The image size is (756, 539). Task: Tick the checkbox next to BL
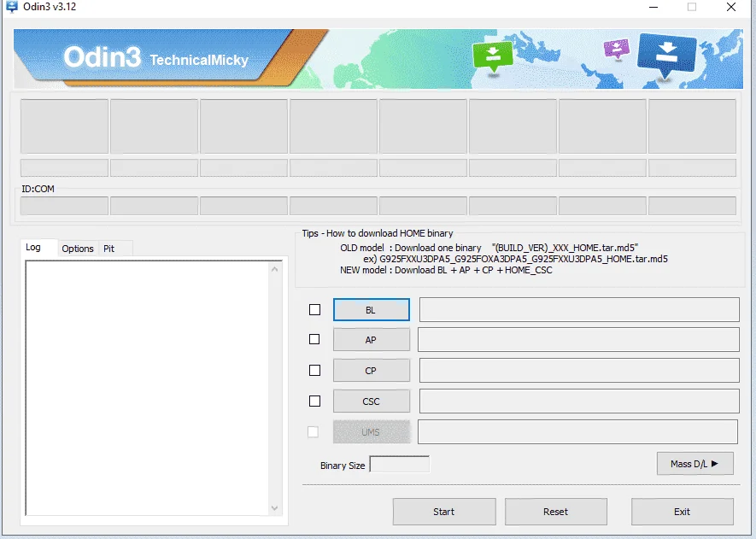(314, 309)
